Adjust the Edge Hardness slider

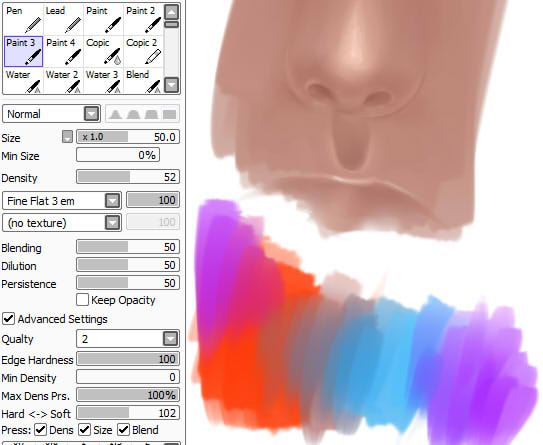(128, 359)
